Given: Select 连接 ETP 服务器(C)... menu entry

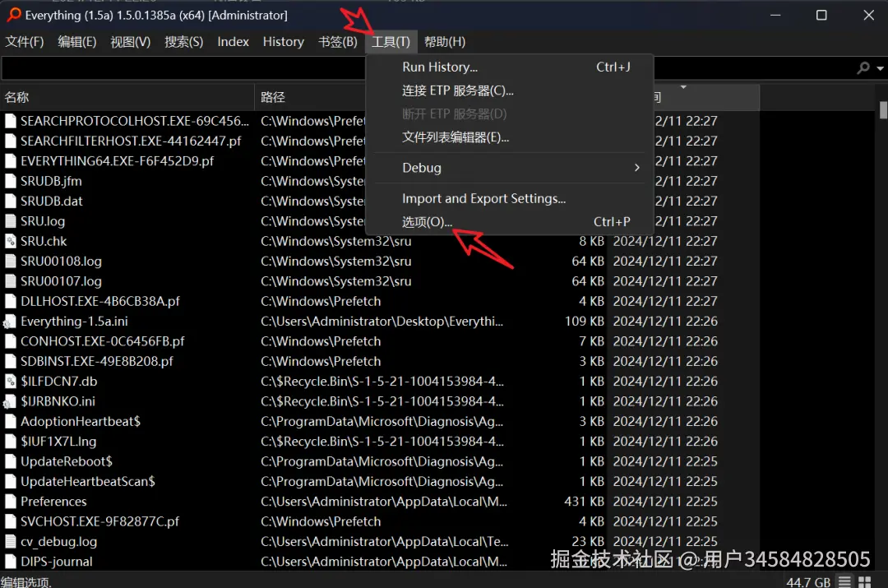Looking at the screenshot, I should pyautogui.click(x=510, y=90).
